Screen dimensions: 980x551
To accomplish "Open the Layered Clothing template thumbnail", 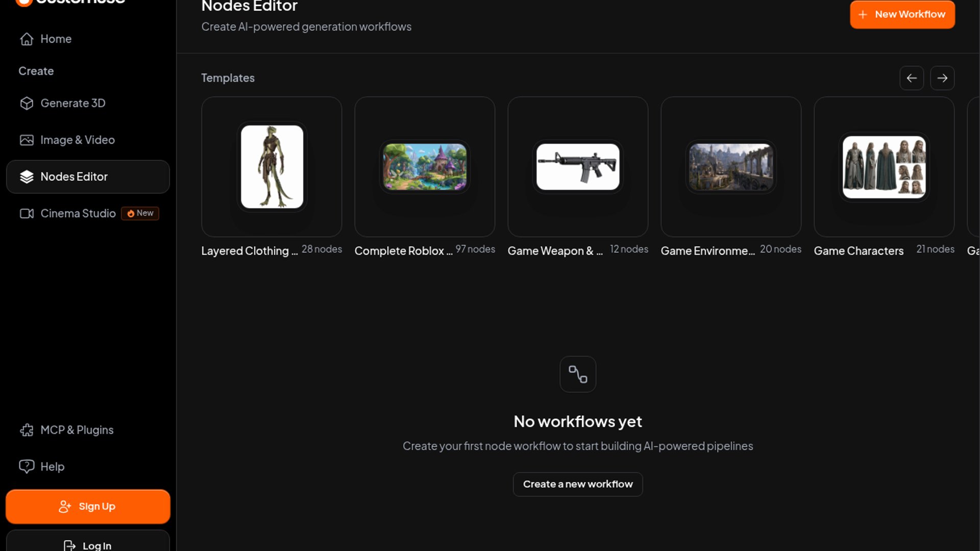I will click(x=272, y=167).
